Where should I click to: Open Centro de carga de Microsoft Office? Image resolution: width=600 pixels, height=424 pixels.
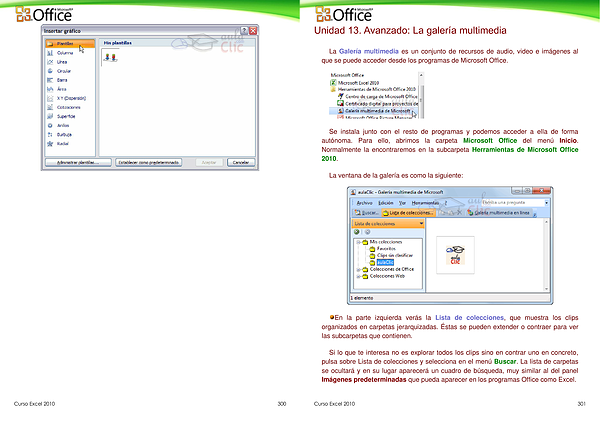pyautogui.click(x=377, y=96)
